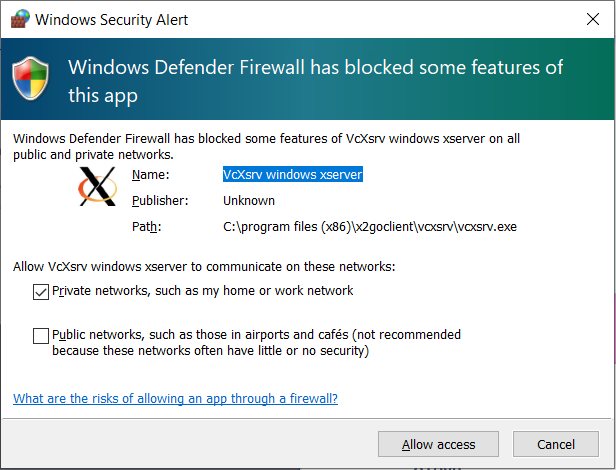The height and width of the screenshot is (470, 616).
Task: Uncheck the Private networks checkbox
Action: click(41, 292)
